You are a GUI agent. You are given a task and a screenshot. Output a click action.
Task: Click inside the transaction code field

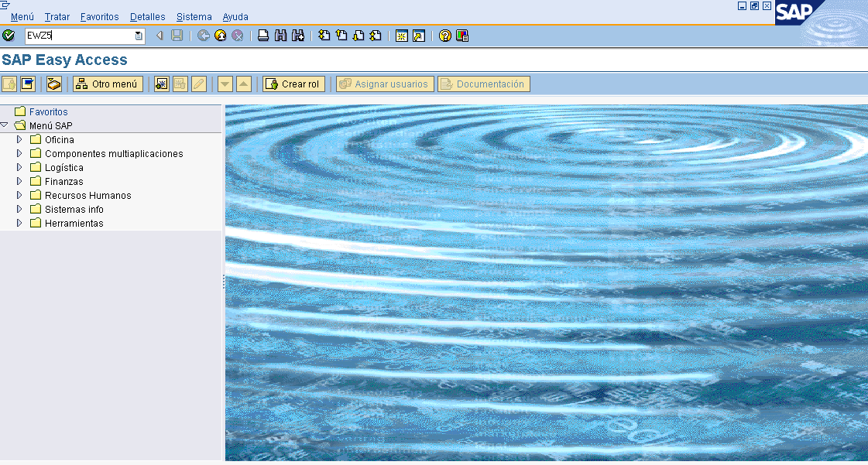77,36
